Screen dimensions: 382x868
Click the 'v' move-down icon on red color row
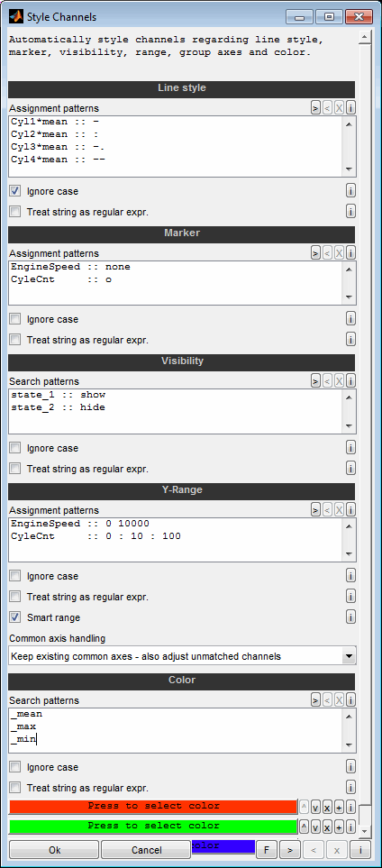[315, 807]
